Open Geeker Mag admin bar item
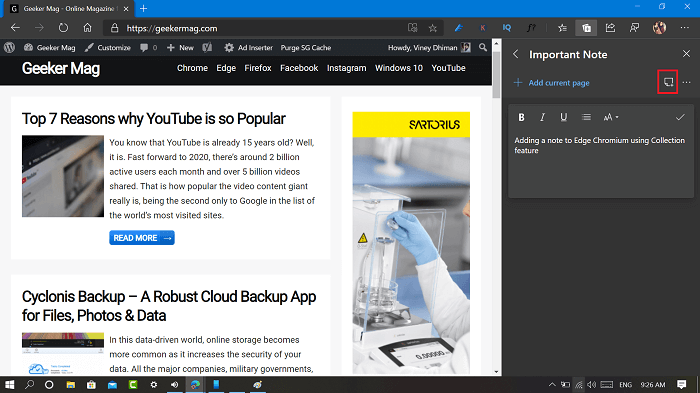The height and width of the screenshot is (393, 700). 50,47
